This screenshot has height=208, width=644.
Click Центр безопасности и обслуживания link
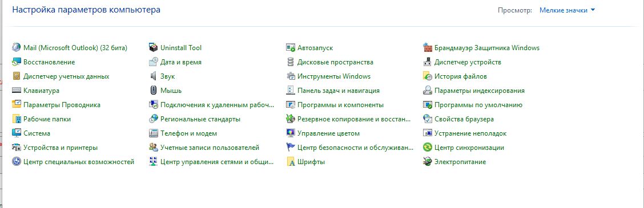coord(355,148)
